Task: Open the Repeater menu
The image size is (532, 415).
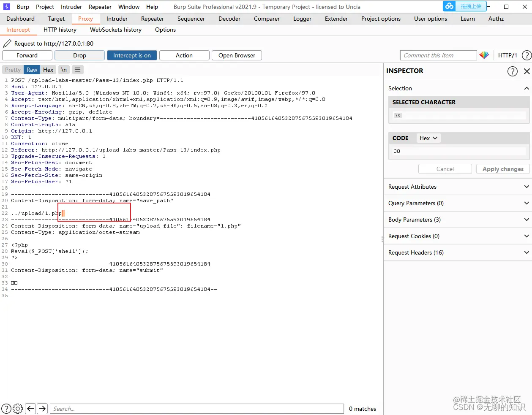Action: click(100, 7)
